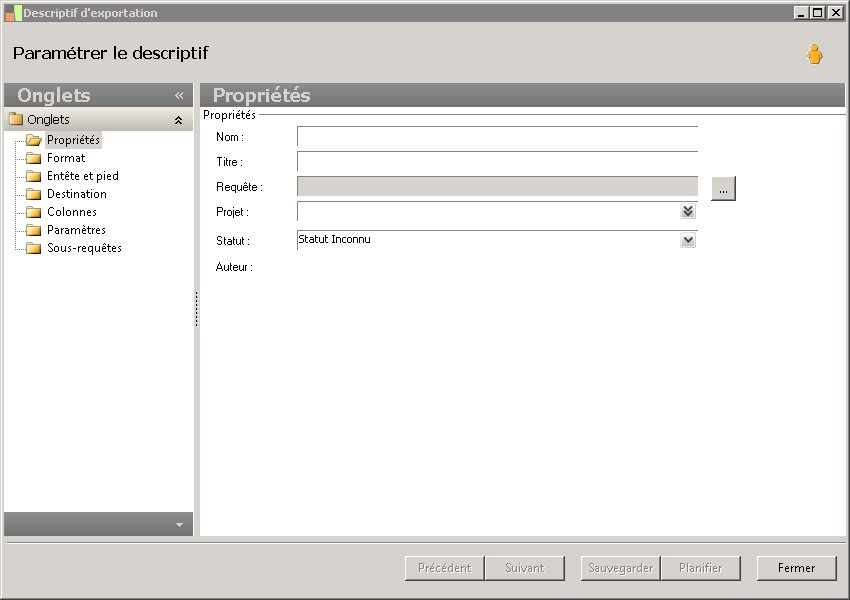Click the folder icon beside Sous-requêtes

coord(34,248)
